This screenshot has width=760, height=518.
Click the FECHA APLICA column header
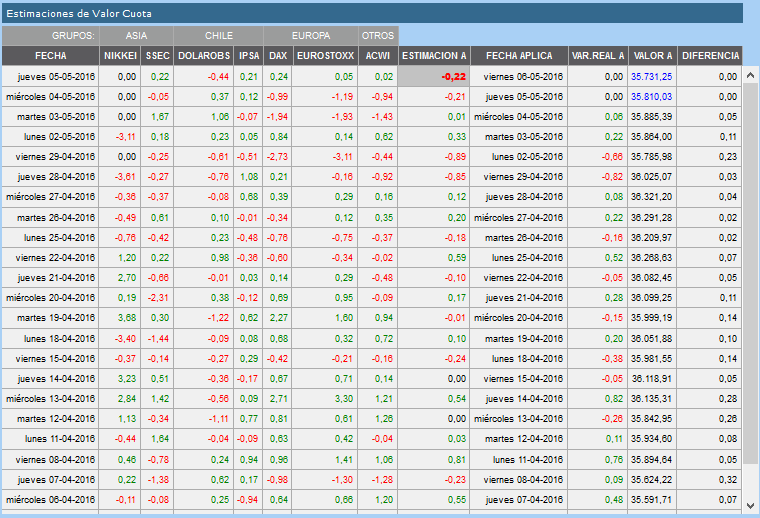(519, 56)
